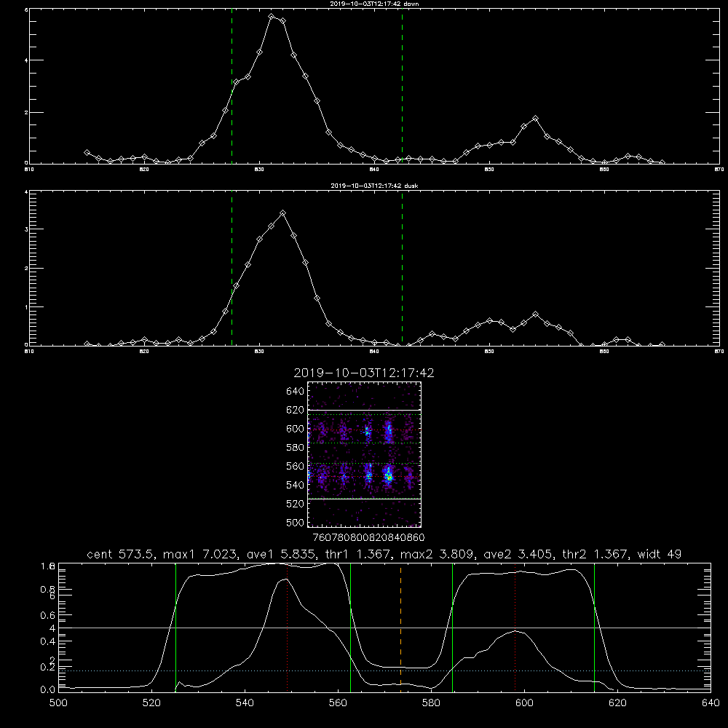Screen dimensions: 728x728
Task: Click spectral image y-axis label 600
Action: [296, 429]
